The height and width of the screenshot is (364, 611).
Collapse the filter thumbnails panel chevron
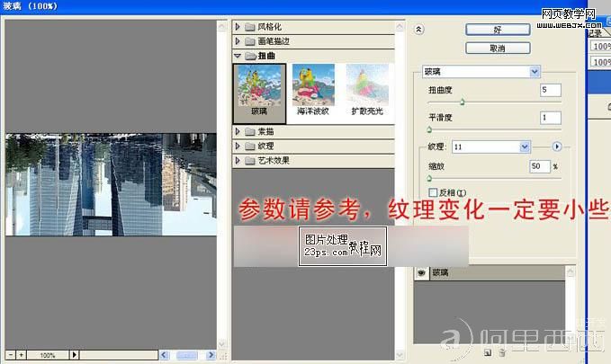click(x=418, y=30)
